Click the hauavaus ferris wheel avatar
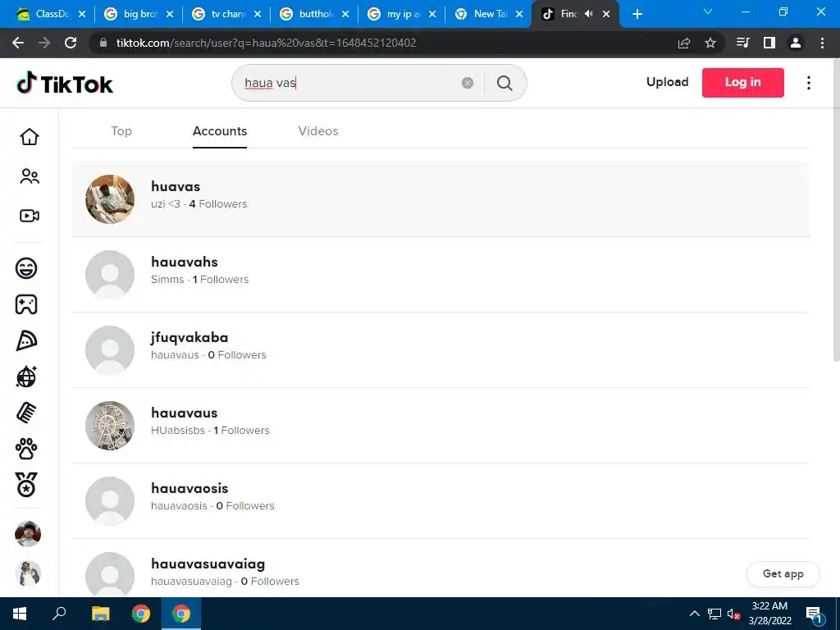This screenshot has height=630, width=840. [x=110, y=426]
